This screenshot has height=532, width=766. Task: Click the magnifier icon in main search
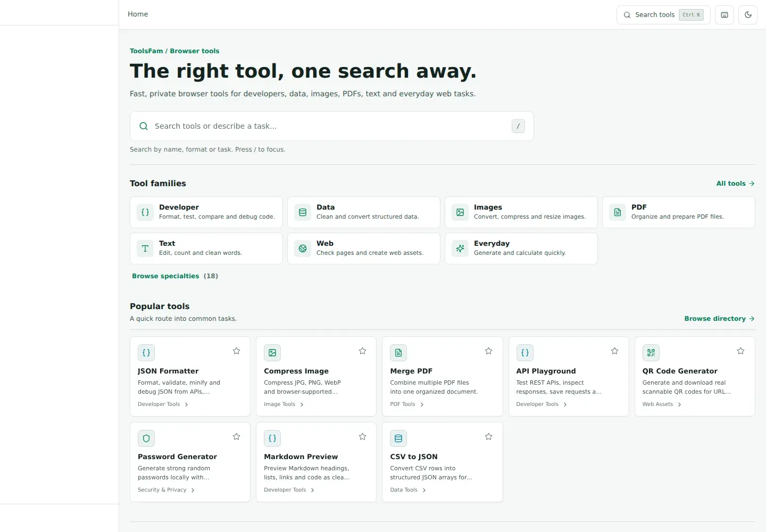tap(144, 126)
